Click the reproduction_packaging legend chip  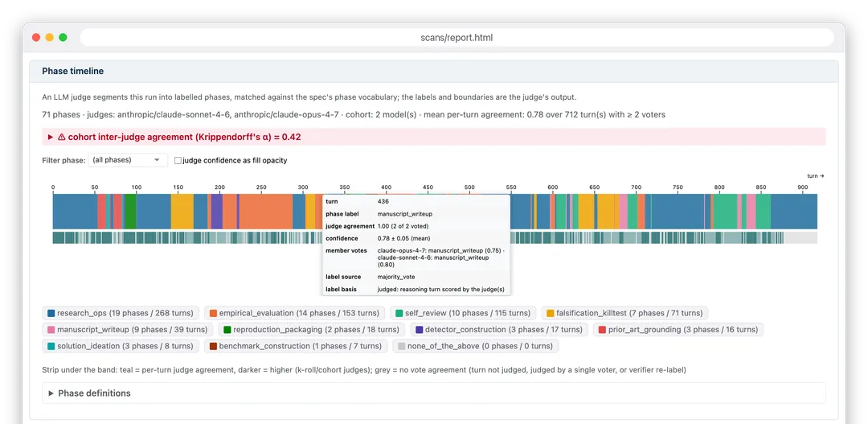point(311,330)
